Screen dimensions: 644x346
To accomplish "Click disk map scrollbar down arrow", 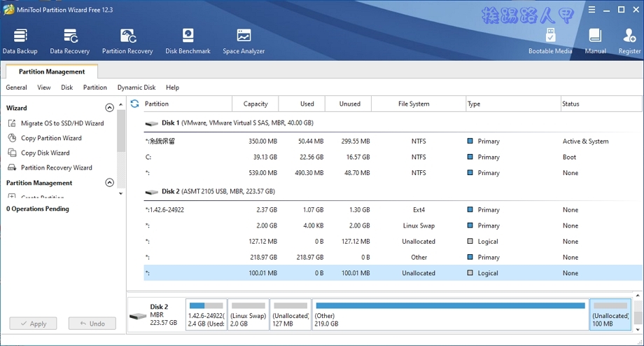I will tap(638, 329).
